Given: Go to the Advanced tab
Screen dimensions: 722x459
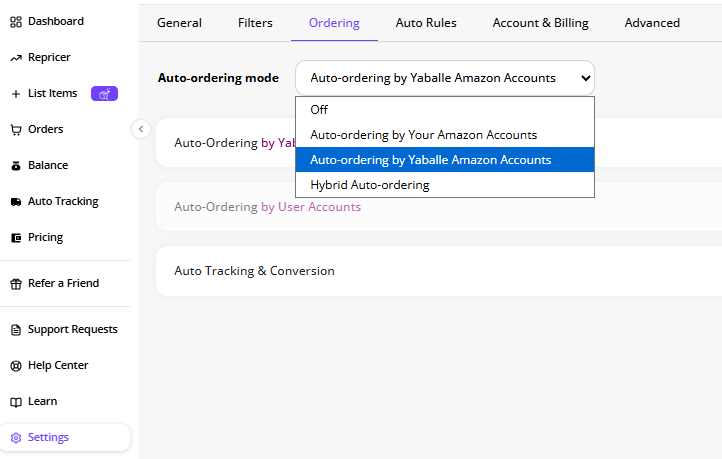Looking at the screenshot, I should 652,23.
